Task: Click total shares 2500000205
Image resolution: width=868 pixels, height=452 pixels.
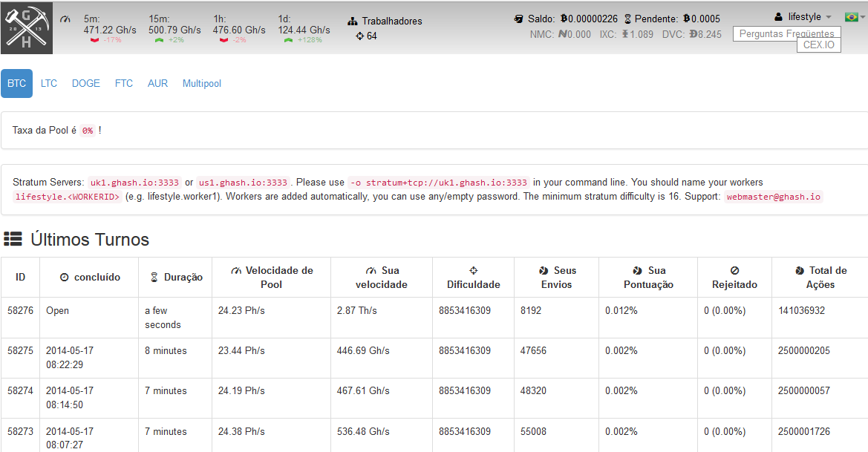Action: [x=804, y=351]
